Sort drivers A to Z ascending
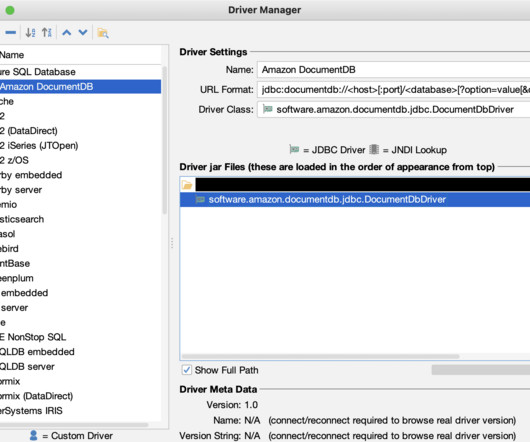The image size is (530, 442). (30, 33)
